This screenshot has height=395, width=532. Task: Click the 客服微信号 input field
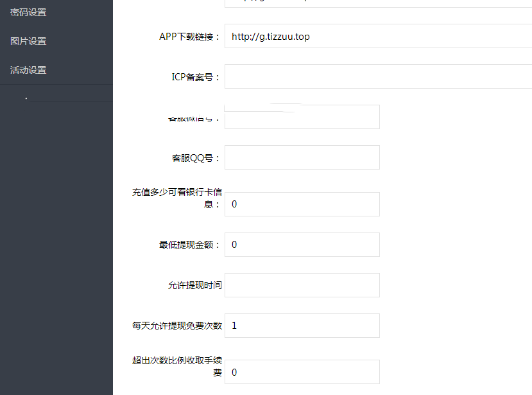click(302, 118)
